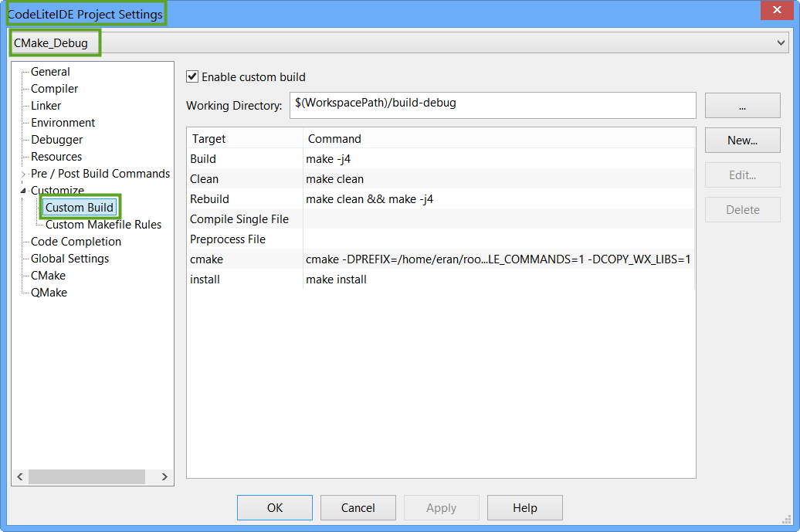Image resolution: width=800 pixels, height=532 pixels.
Task: Click the Apply button
Action: 442,507
